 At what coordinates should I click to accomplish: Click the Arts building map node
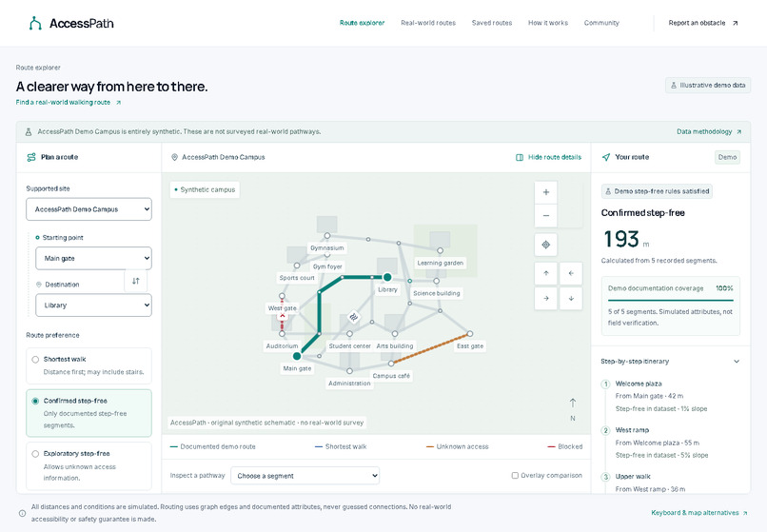[x=395, y=334]
